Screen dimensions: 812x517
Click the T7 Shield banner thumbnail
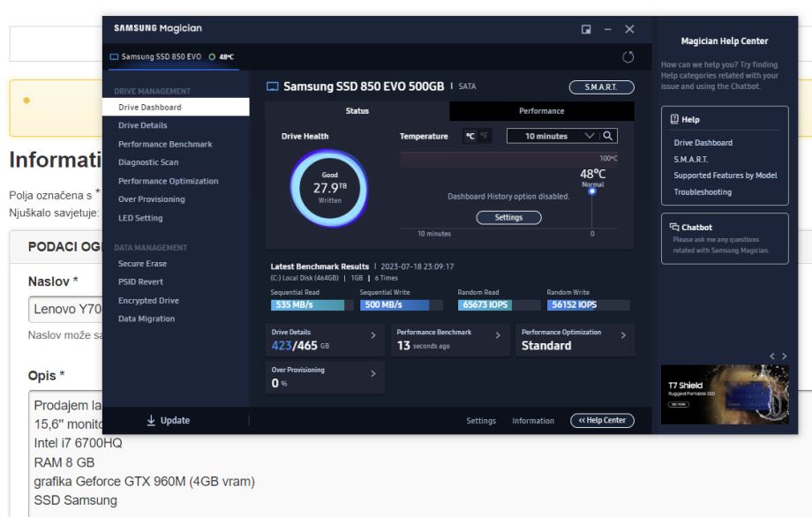coord(725,394)
